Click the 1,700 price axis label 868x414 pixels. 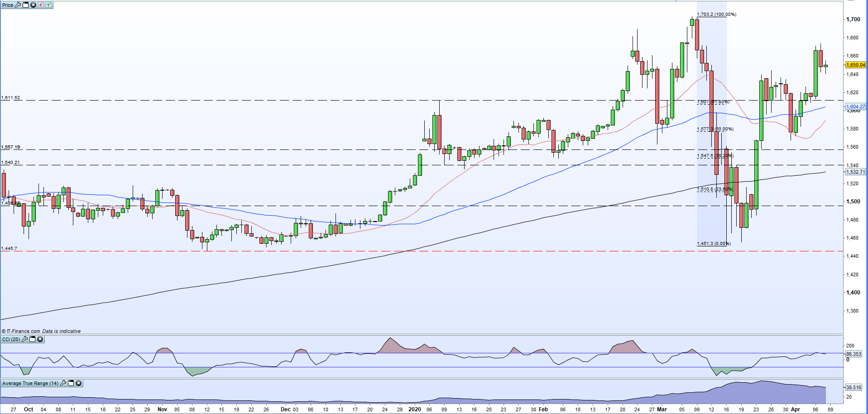854,19
